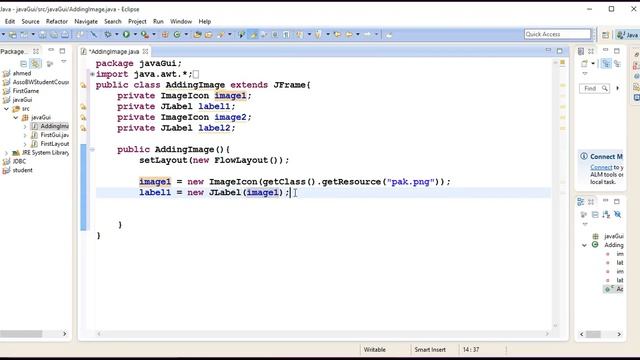Open Package Explorer view menu triangle
Image resolution: width=640 pixels, height=360 pixels.
[64, 62]
